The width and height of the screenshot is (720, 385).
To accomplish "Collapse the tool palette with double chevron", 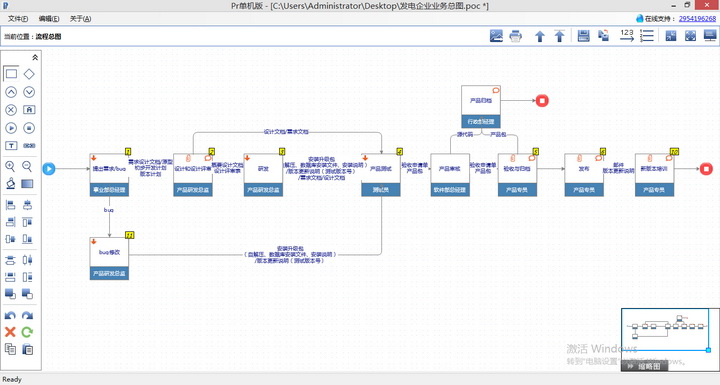I will coord(35,57).
